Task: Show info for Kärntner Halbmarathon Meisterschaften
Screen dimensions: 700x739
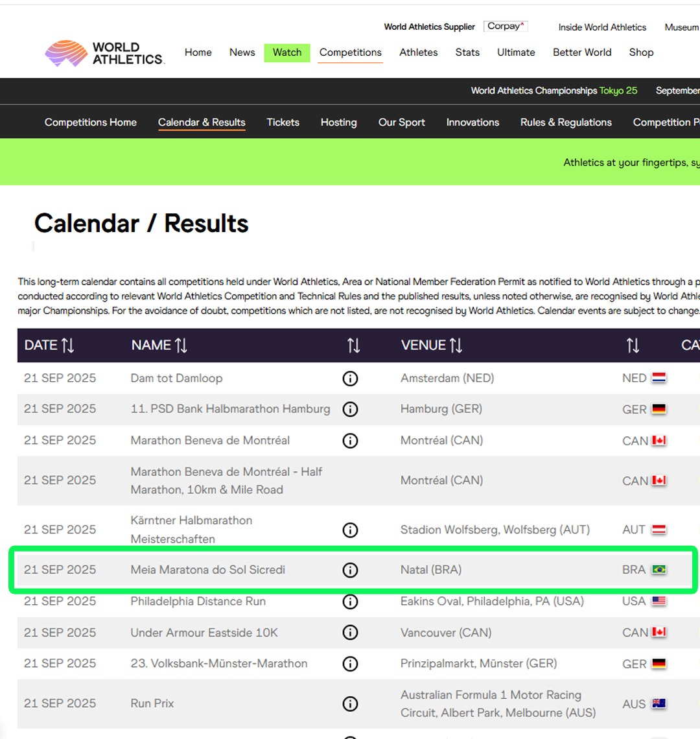Action: (x=350, y=530)
